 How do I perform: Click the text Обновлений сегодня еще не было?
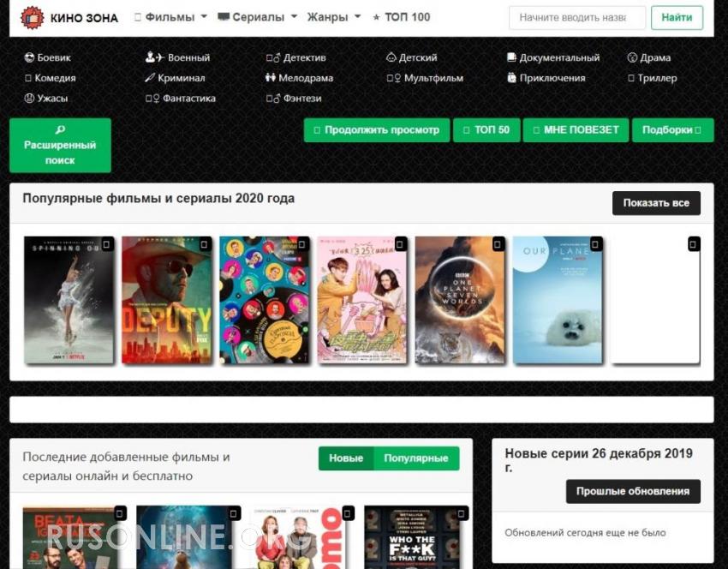585,533
